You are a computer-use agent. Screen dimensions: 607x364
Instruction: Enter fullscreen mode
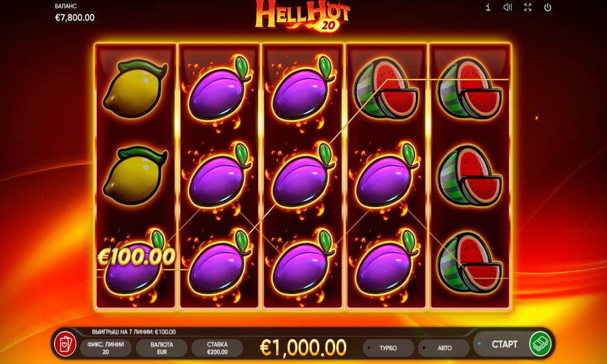(x=527, y=7)
